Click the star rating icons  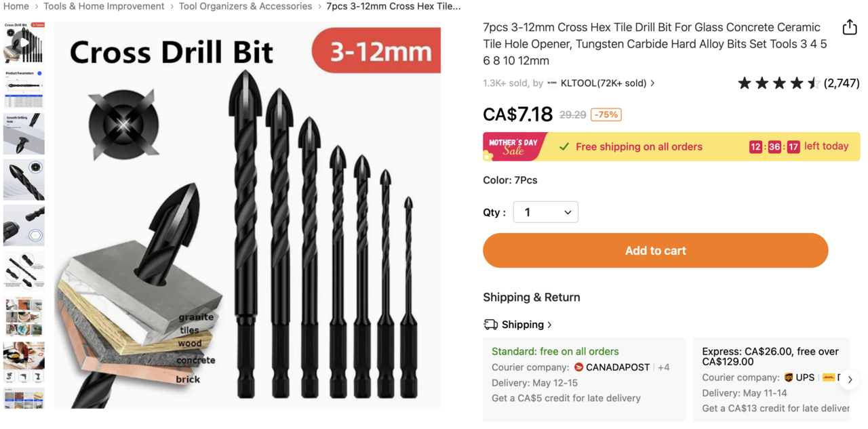coord(778,83)
